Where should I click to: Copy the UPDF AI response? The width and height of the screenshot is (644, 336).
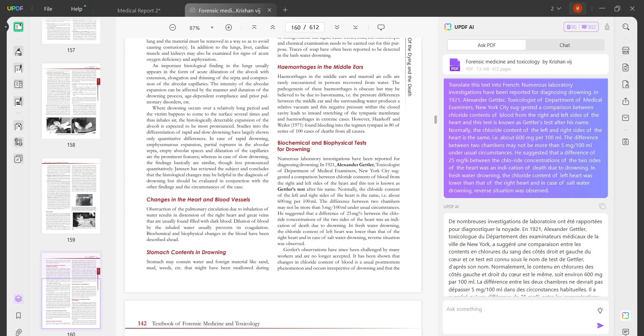[602, 206]
